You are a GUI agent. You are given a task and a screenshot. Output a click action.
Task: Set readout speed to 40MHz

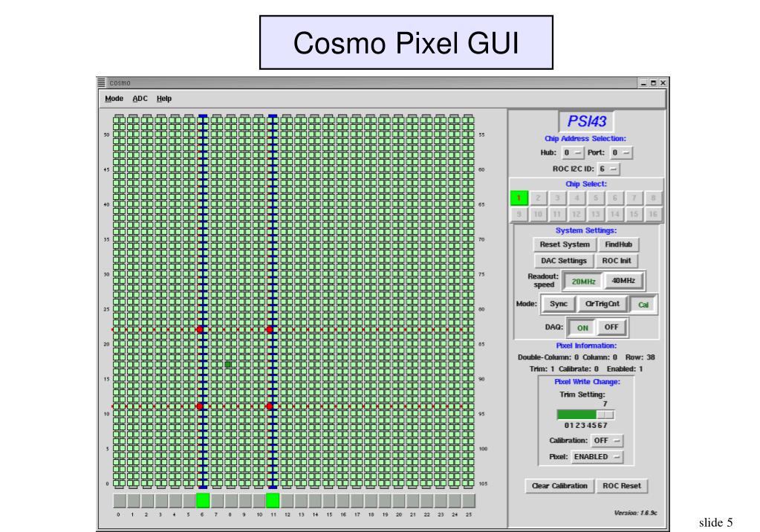click(x=623, y=281)
